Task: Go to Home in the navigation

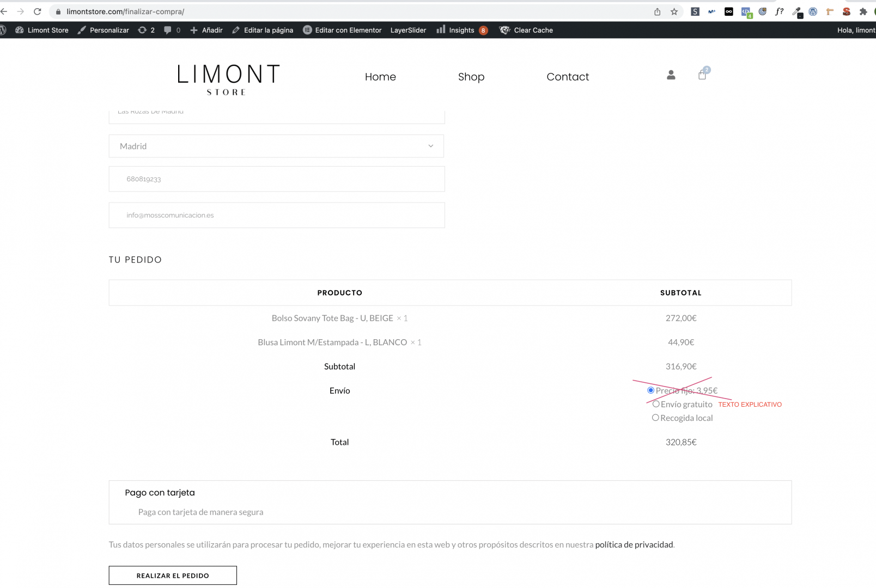Action: click(x=380, y=77)
